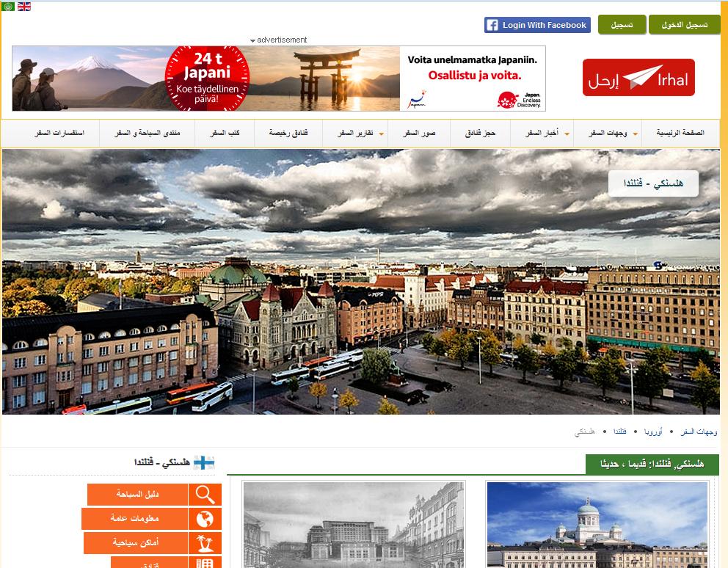This screenshot has height=568, width=728.
Task: Click the hotel building icon in sidebar
Action: tap(205, 563)
